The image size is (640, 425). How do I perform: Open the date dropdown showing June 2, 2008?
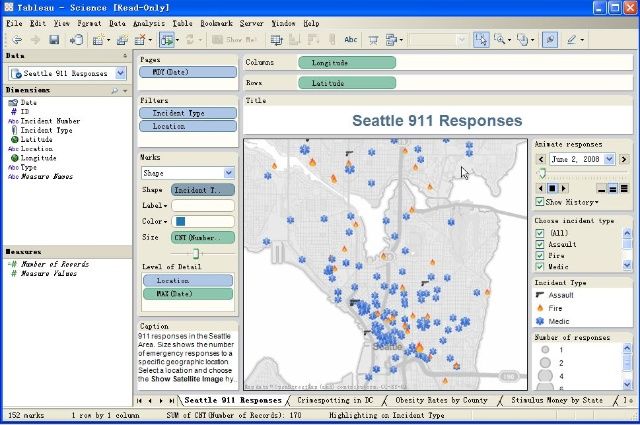click(x=609, y=159)
